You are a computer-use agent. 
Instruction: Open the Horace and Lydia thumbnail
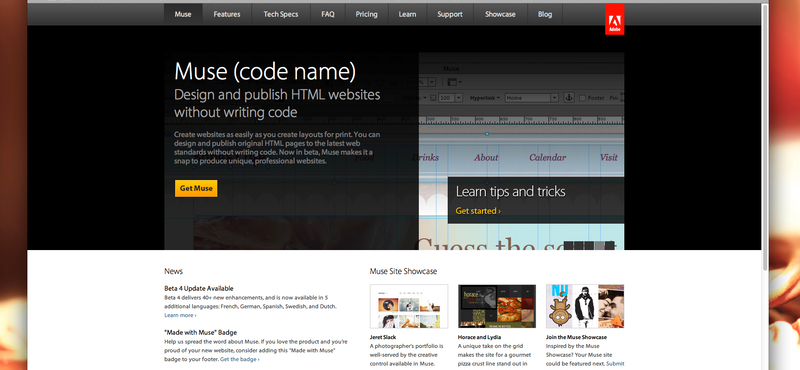pyautogui.click(x=497, y=306)
